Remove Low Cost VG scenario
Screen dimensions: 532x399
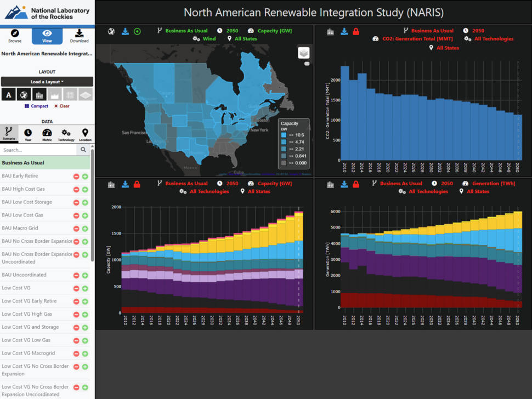(x=76, y=288)
